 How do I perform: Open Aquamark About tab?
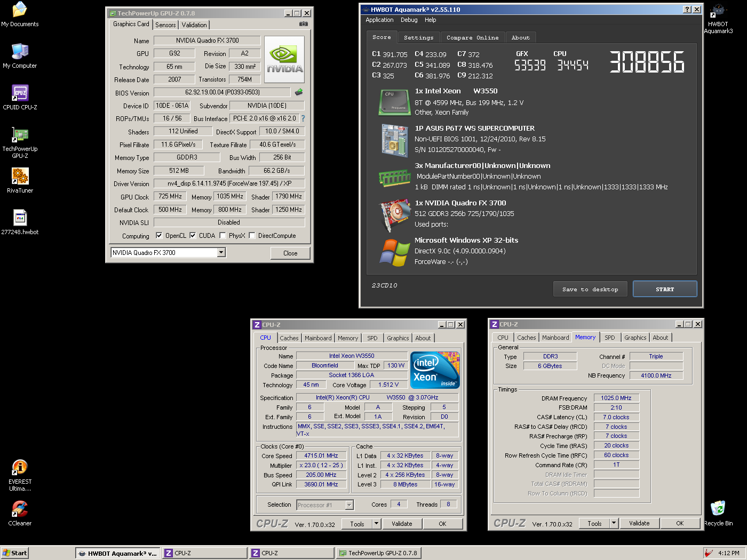click(x=521, y=37)
